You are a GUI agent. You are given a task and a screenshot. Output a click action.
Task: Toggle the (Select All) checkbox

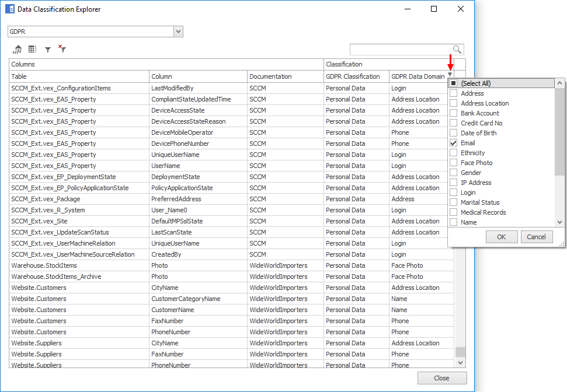[x=453, y=83]
